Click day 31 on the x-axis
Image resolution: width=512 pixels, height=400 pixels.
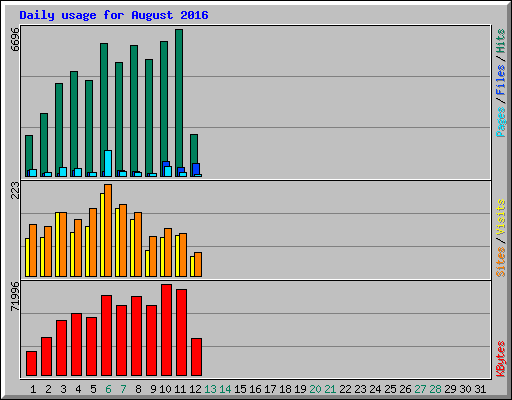(480, 389)
